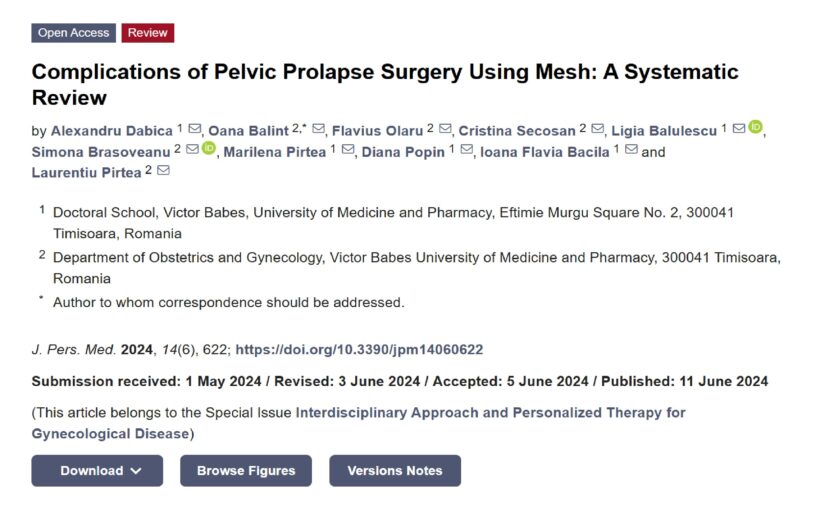Click the envelope icon next to Cristina Secosan
The image size is (830, 510).
(x=597, y=129)
